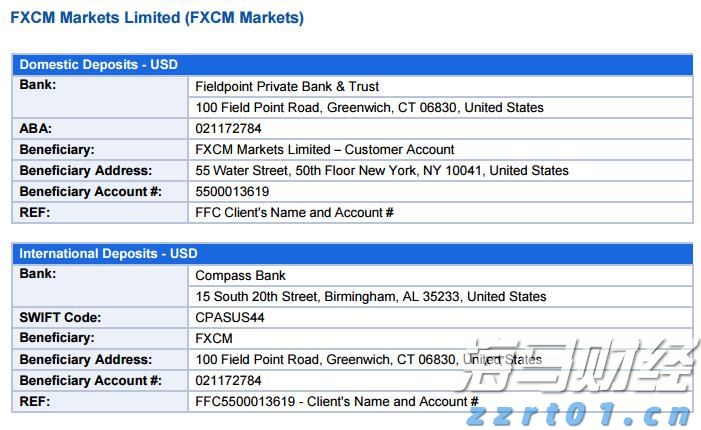
Task: Select the International Deposits - USD header
Action: tap(108, 254)
